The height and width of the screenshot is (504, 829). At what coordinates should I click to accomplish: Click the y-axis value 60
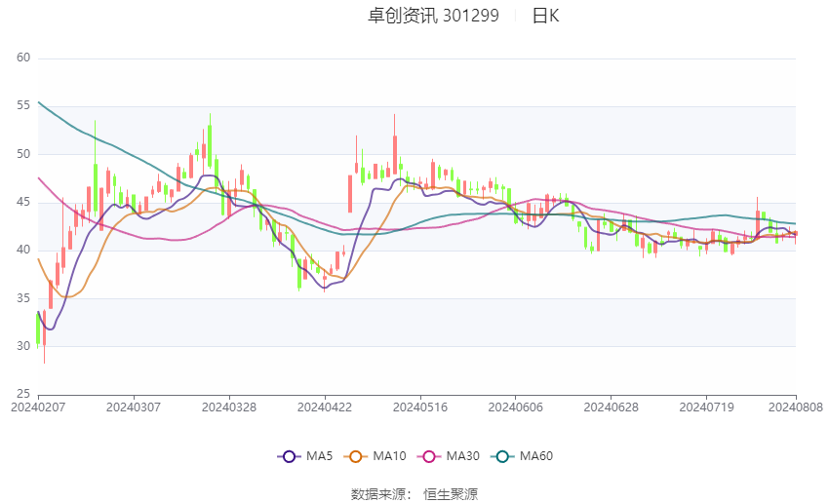point(23,58)
